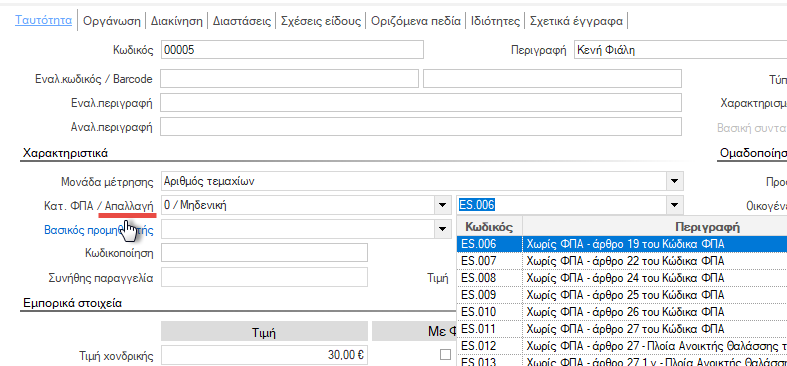Select the ES.006 row in exemption list
787x366 pixels.
(622, 245)
